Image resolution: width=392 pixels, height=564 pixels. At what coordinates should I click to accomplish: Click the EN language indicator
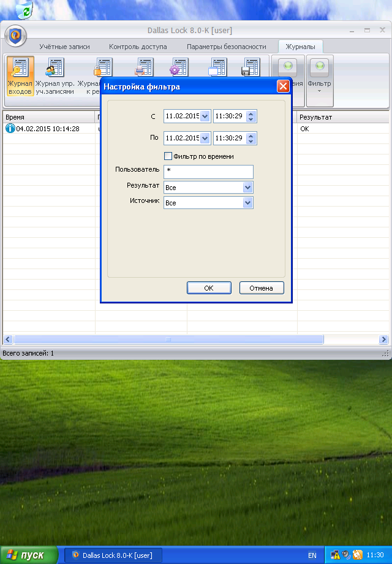tap(312, 555)
